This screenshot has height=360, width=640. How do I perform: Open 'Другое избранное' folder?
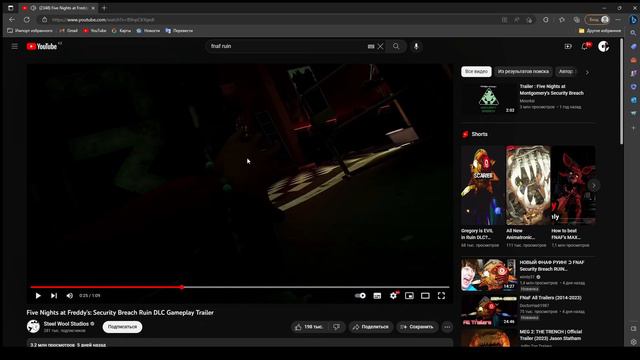pyautogui.click(x=600, y=31)
